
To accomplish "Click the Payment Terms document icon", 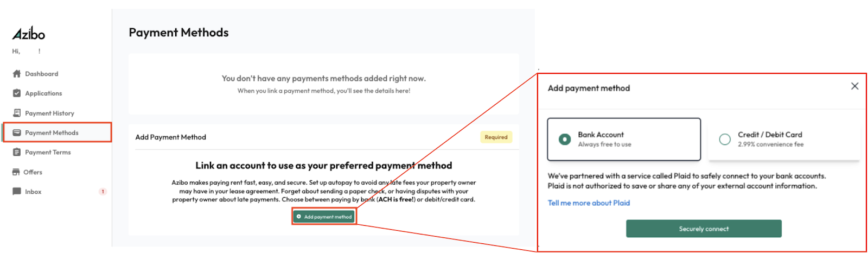I will coord(17,152).
